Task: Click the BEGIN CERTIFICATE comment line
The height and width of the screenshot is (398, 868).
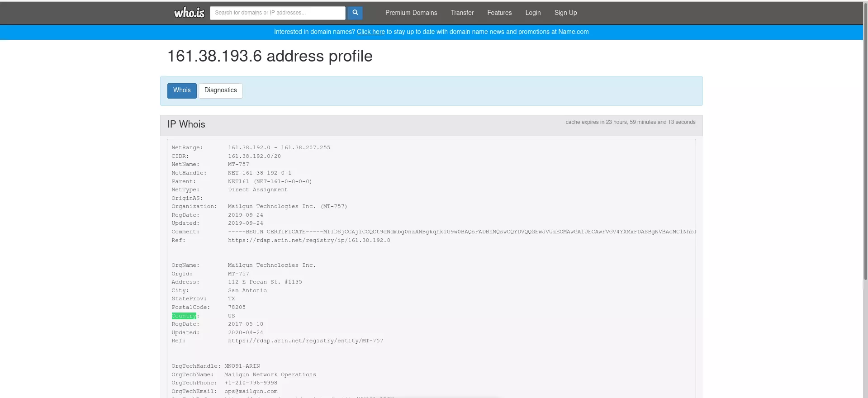Action: [x=462, y=232]
